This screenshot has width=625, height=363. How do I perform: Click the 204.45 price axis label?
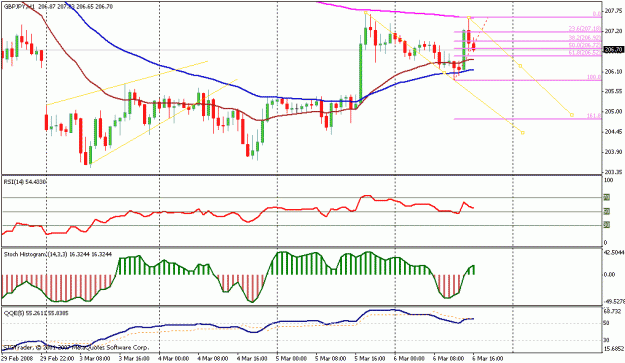tap(613, 132)
